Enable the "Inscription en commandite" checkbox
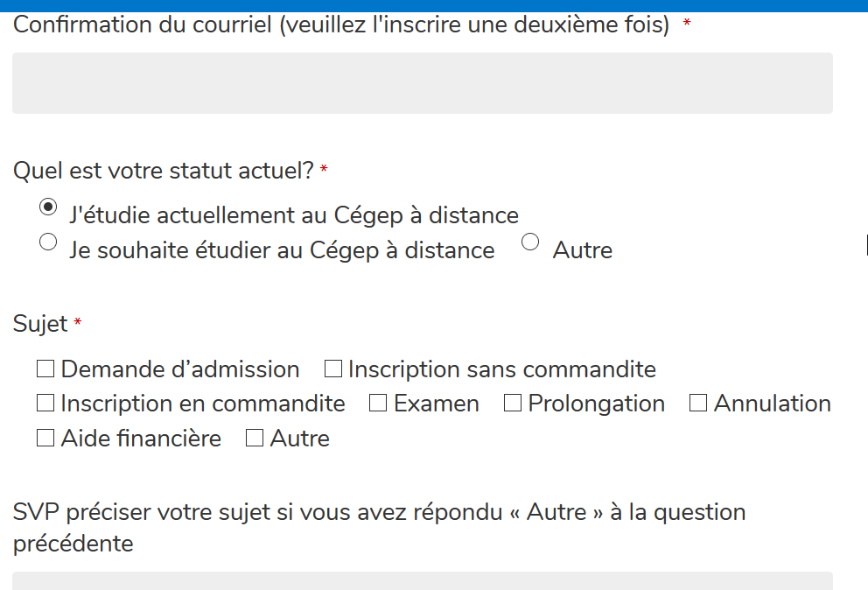Viewport: 868px width, 590px height. [x=45, y=404]
